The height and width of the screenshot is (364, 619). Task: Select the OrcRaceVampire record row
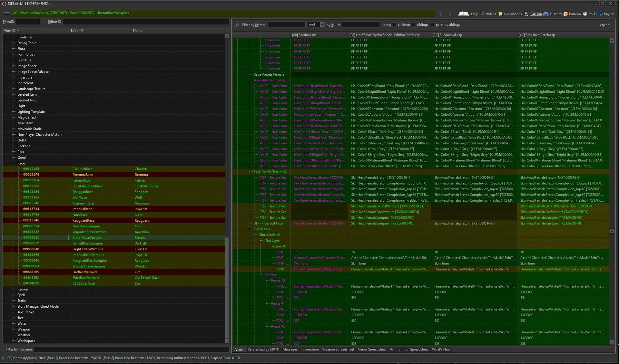(x=114, y=272)
